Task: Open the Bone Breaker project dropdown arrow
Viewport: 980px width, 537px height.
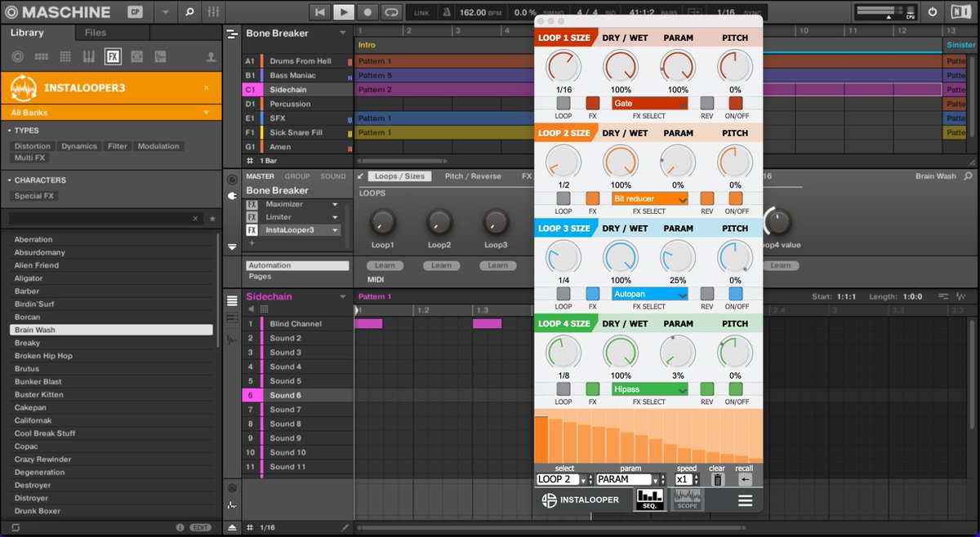Action: tap(343, 33)
